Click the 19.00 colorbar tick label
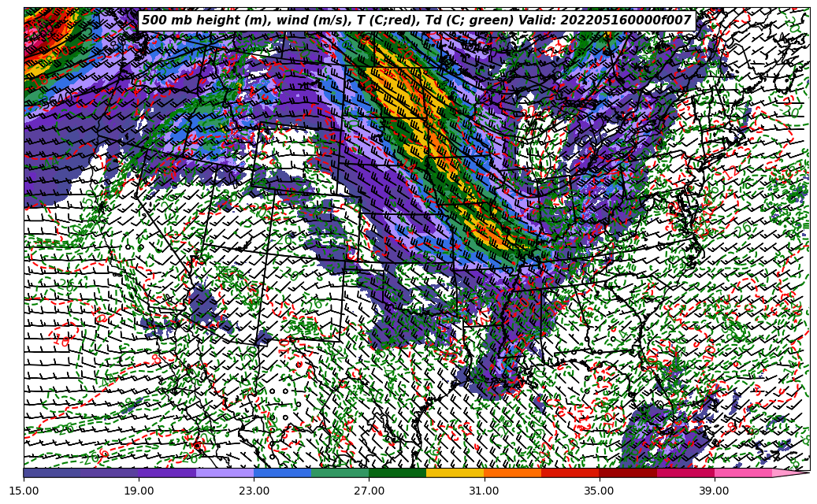 click(x=139, y=491)
